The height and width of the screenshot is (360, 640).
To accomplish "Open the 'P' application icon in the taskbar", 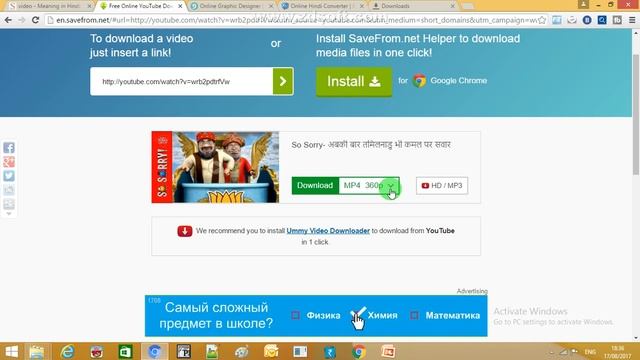I will pos(184,351).
